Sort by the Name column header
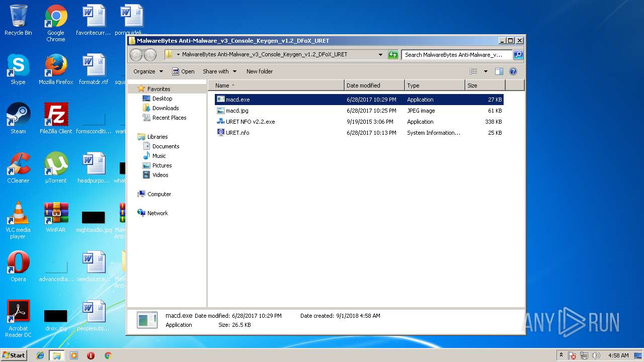This screenshot has width=644, height=362. [x=276, y=85]
